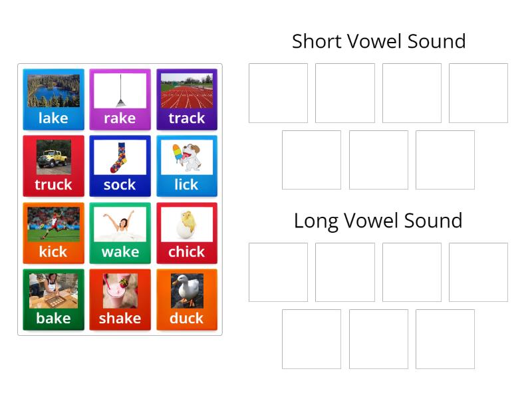
Task: Choose the sock card
Action: coord(120,166)
